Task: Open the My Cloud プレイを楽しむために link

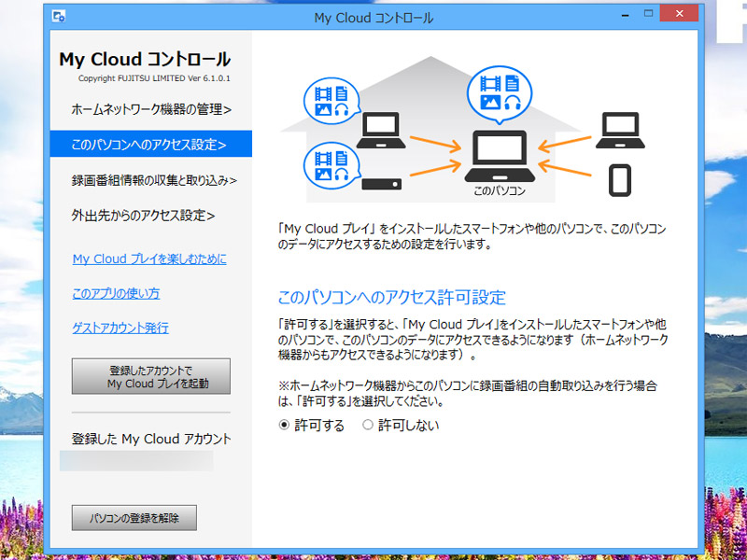Action: (x=149, y=259)
